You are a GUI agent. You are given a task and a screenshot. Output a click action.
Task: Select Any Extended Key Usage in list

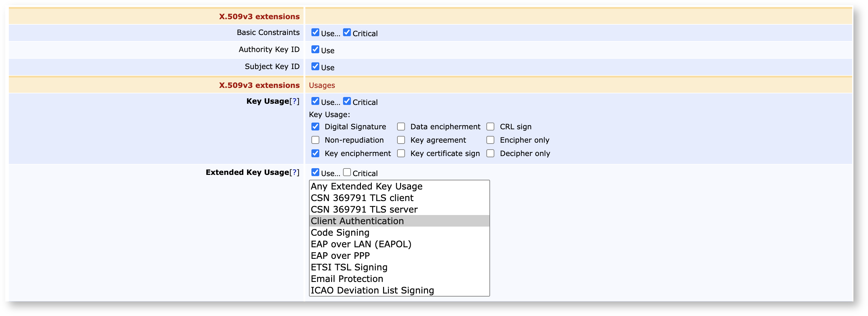click(x=366, y=186)
